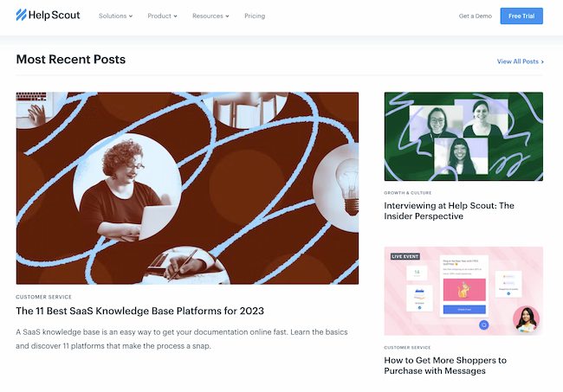Image resolution: width=563 pixels, height=392 pixels.
Task: Open the SaaS Knowledge Base featured image
Action: (187, 188)
